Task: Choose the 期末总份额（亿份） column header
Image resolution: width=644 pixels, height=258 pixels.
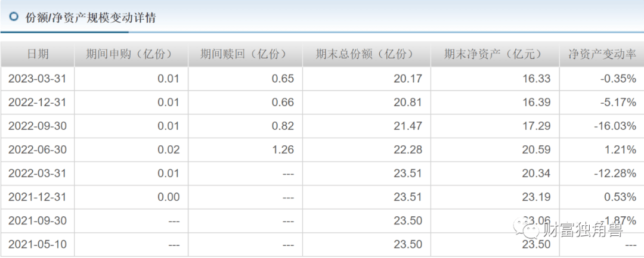Action: (366, 54)
